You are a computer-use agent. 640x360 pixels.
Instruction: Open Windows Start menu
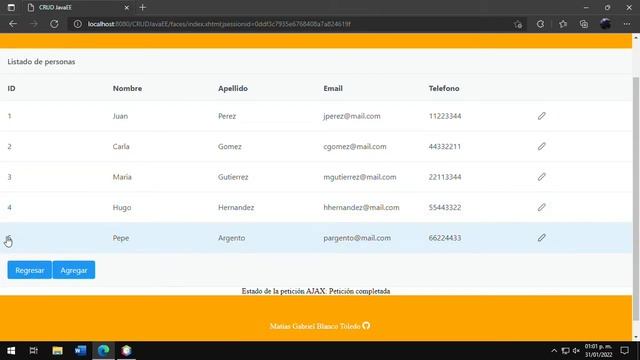(11, 351)
